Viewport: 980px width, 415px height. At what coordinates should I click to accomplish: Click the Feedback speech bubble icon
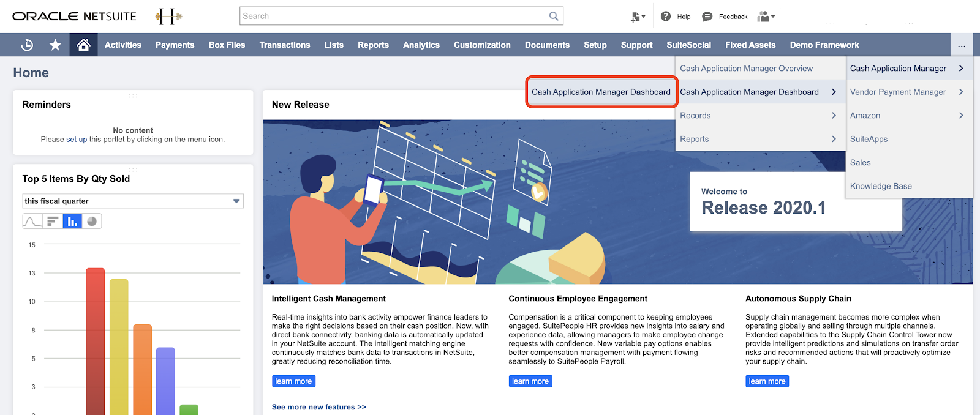tap(707, 17)
